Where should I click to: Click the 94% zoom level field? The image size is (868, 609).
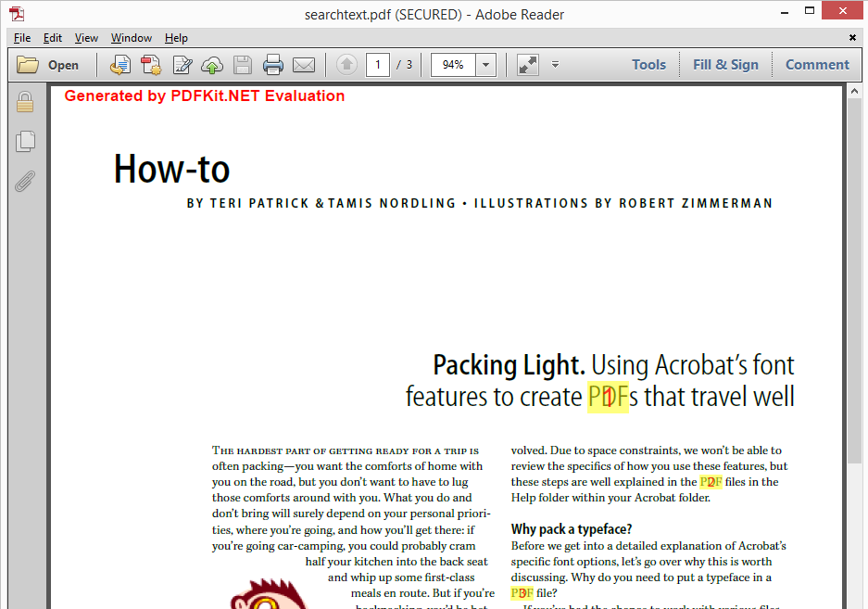(453, 65)
